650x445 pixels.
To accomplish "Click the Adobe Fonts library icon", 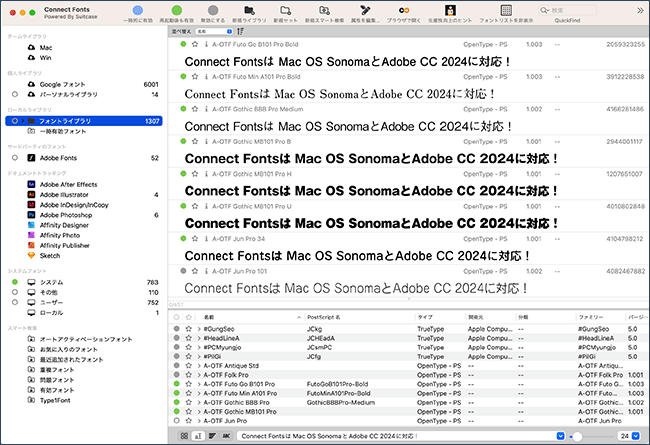I will click(31, 158).
